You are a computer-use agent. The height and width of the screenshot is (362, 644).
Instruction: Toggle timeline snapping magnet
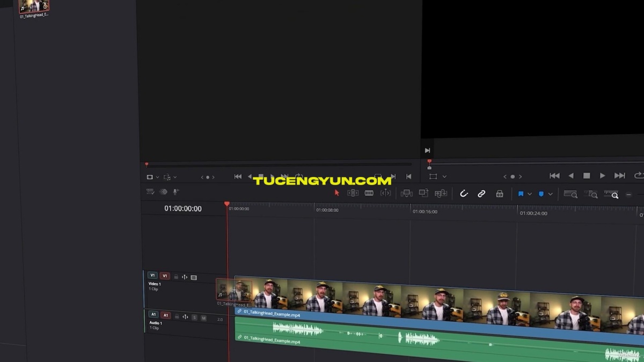[464, 194]
